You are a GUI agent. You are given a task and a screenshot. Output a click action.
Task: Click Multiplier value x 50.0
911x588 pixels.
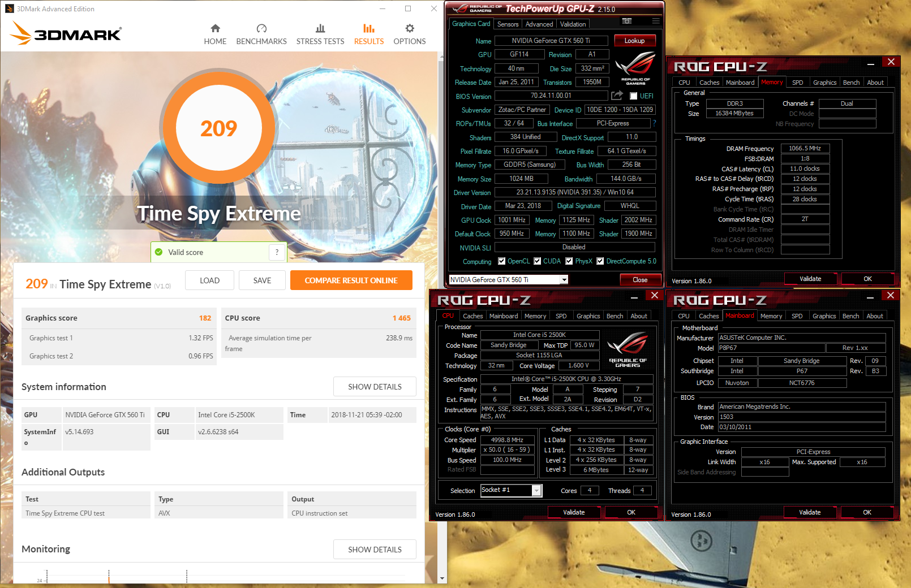coord(507,450)
